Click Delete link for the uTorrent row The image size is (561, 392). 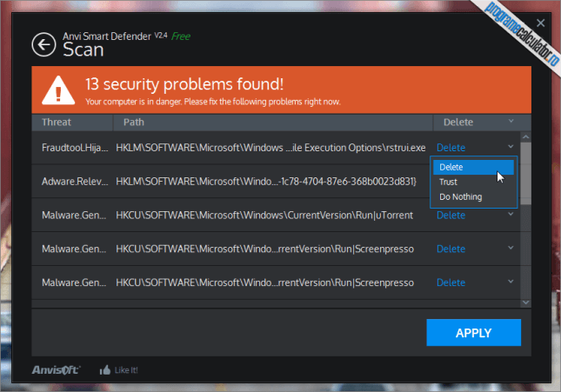[451, 215]
